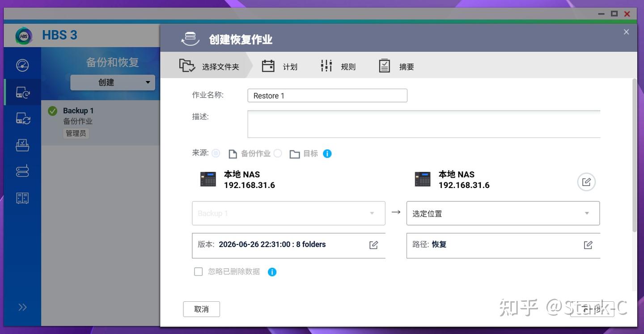Click the source IP 192.168.31.6 text
The height and width of the screenshot is (334, 644).
250,185
